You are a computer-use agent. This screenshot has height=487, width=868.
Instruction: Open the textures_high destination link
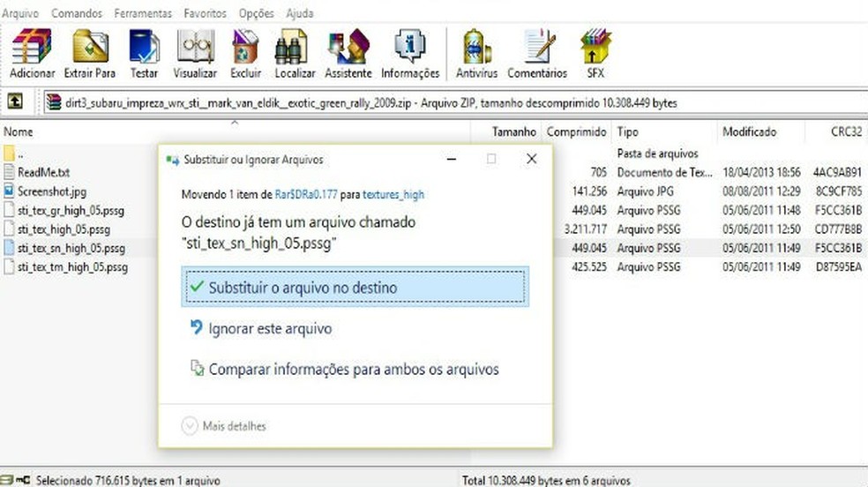(x=393, y=194)
